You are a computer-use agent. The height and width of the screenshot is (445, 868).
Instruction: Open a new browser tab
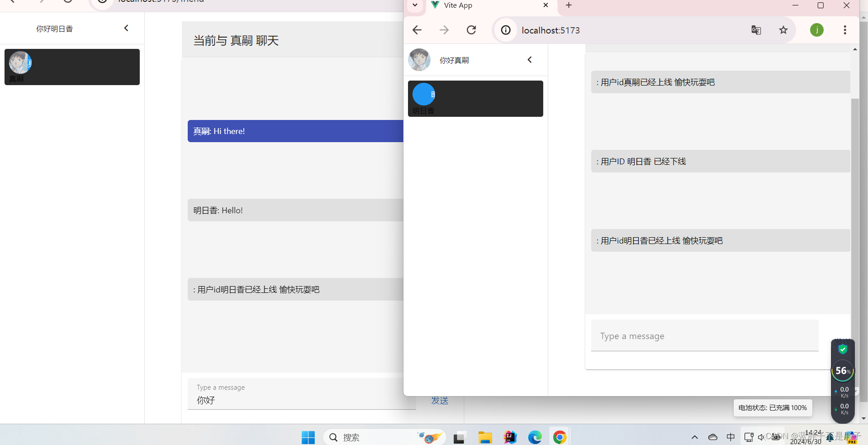569,5
